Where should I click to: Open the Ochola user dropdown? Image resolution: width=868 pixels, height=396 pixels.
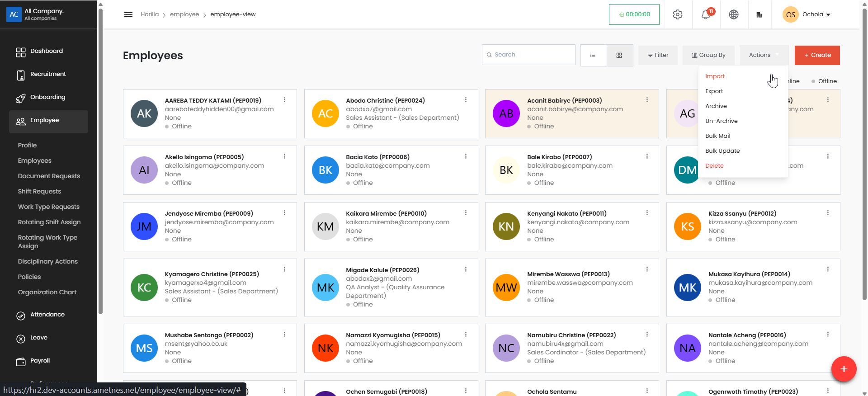pos(807,14)
